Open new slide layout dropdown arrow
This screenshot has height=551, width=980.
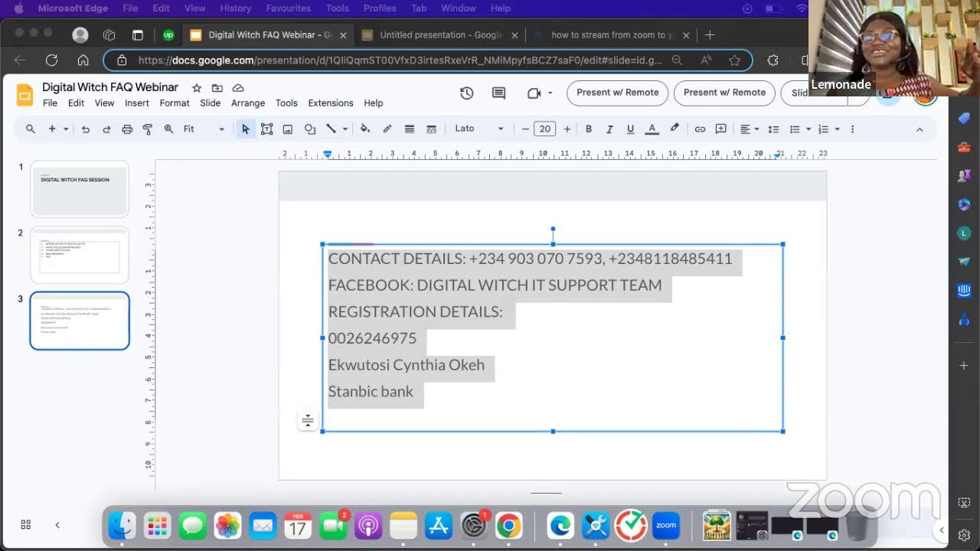coord(67,129)
